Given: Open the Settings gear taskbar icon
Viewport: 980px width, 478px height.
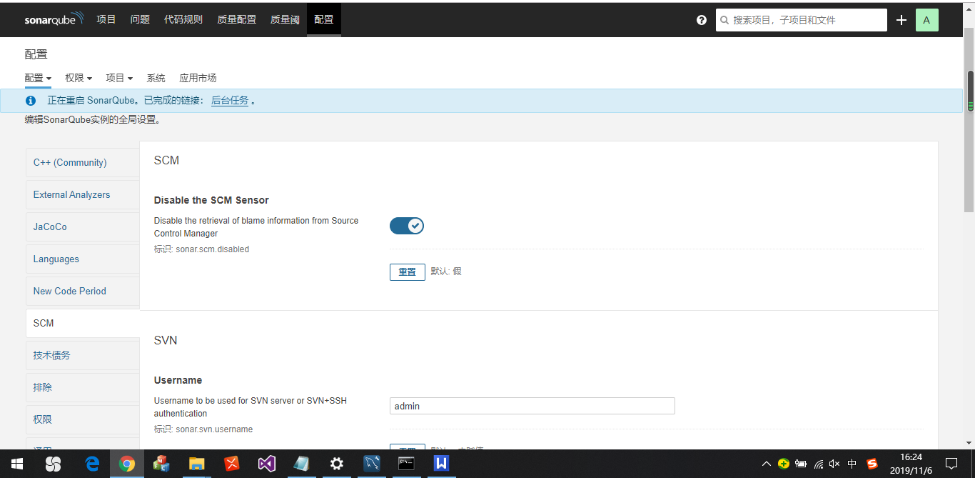Looking at the screenshot, I should pos(337,464).
